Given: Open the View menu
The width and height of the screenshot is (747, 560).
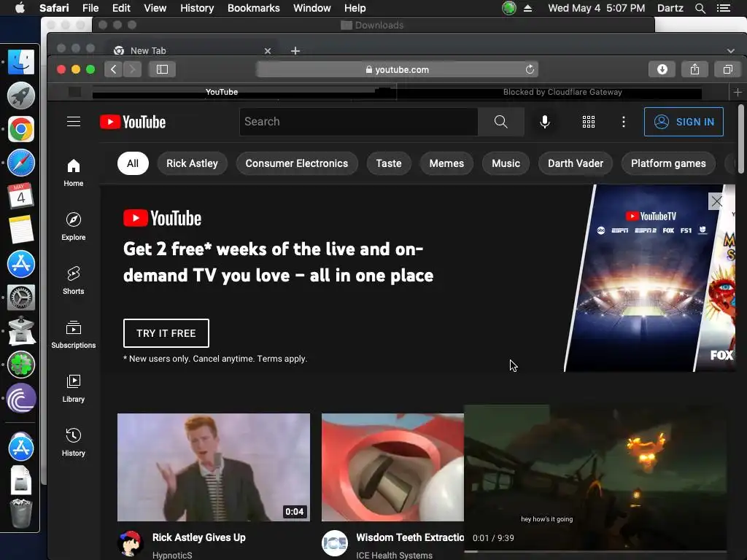Looking at the screenshot, I should [x=155, y=8].
